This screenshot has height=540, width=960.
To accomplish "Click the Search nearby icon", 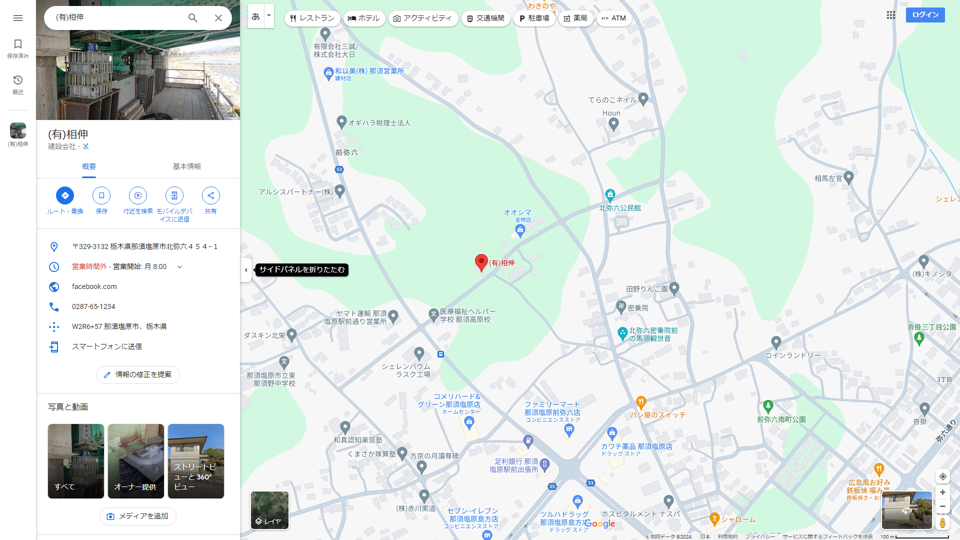I will pos(138,196).
